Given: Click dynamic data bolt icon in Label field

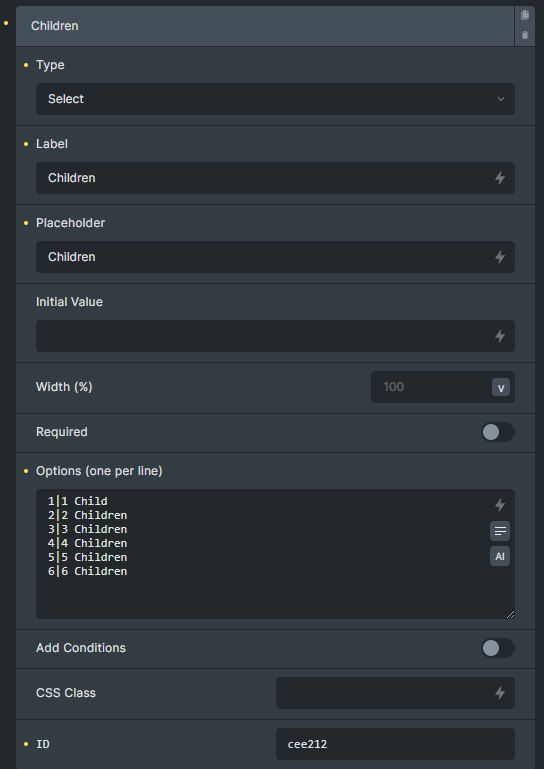Looking at the screenshot, I should (x=500, y=178).
